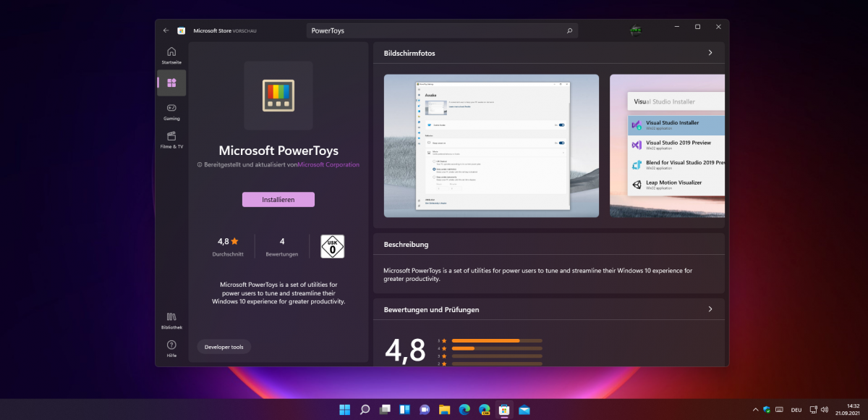This screenshot has height=420, width=868.
Task: Click the search magnifier icon
Action: pyautogui.click(x=569, y=31)
